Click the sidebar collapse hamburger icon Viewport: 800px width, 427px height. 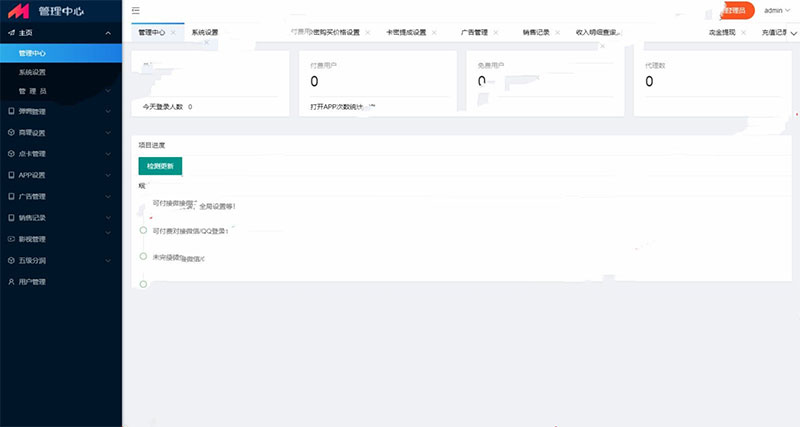point(135,10)
